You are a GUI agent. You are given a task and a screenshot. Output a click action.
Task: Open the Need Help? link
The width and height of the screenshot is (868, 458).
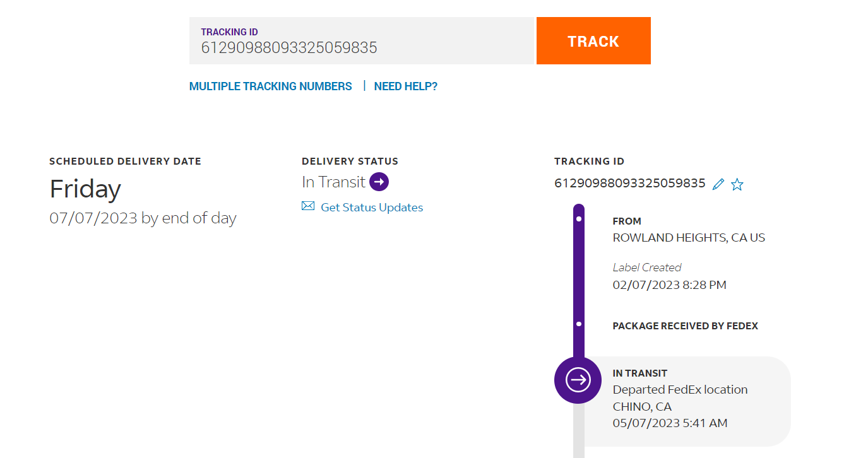pyautogui.click(x=405, y=86)
